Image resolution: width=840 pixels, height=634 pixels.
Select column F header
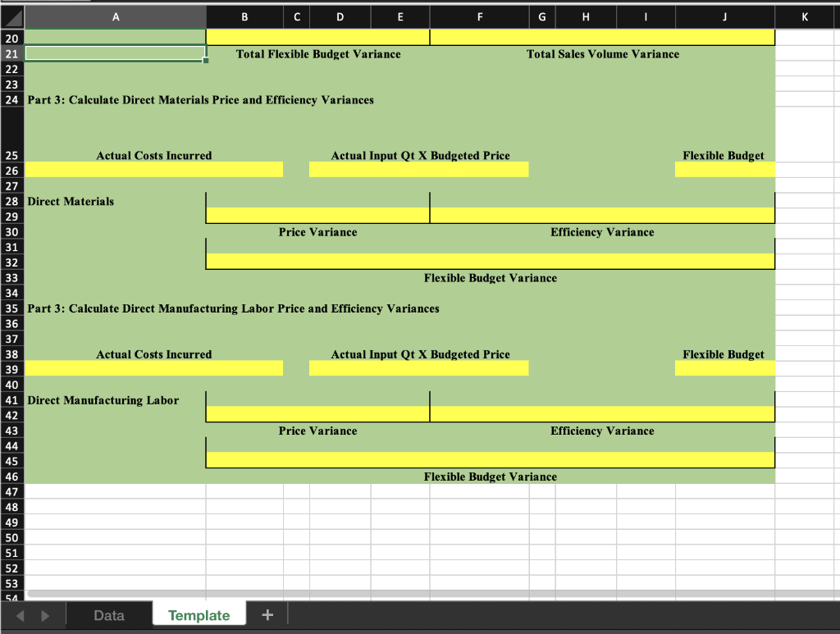479,17
